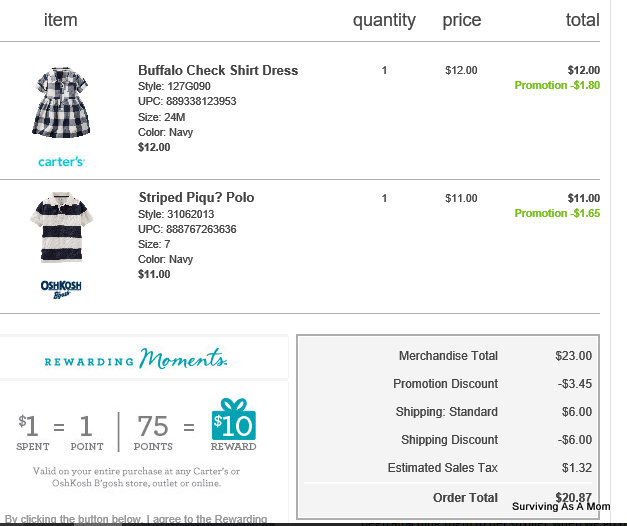
Task: Select the price column header
Action: pos(461,21)
